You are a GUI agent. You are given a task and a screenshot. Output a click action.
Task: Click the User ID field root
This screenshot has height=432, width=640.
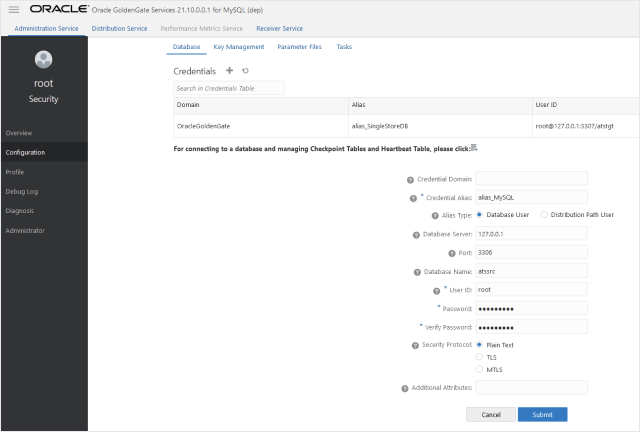[531, 289]
